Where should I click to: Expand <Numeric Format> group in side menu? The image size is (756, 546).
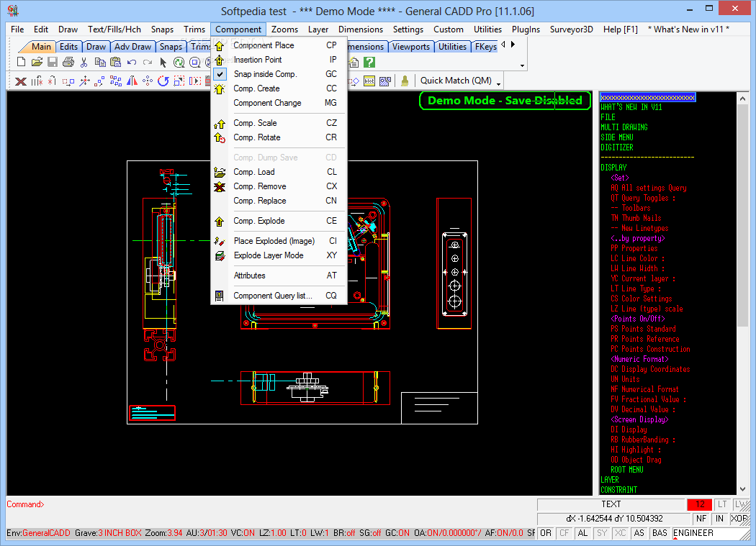(639, 359)
